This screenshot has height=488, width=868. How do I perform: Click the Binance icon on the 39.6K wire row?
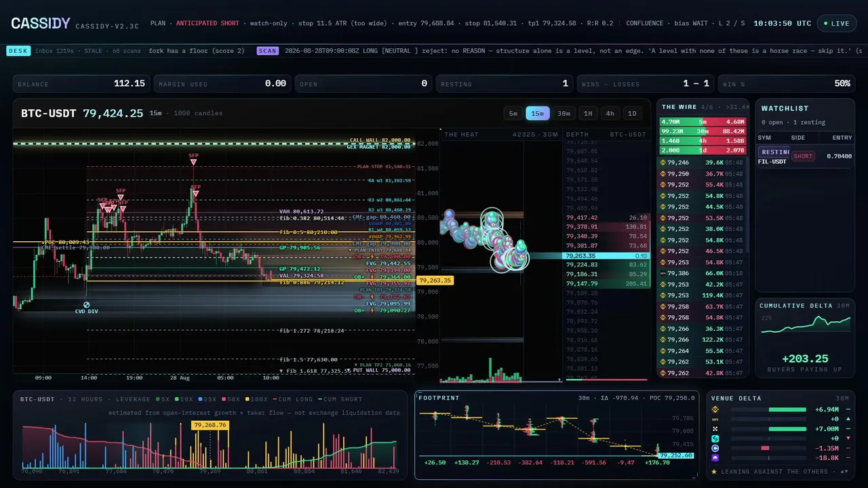click(663, 163)
